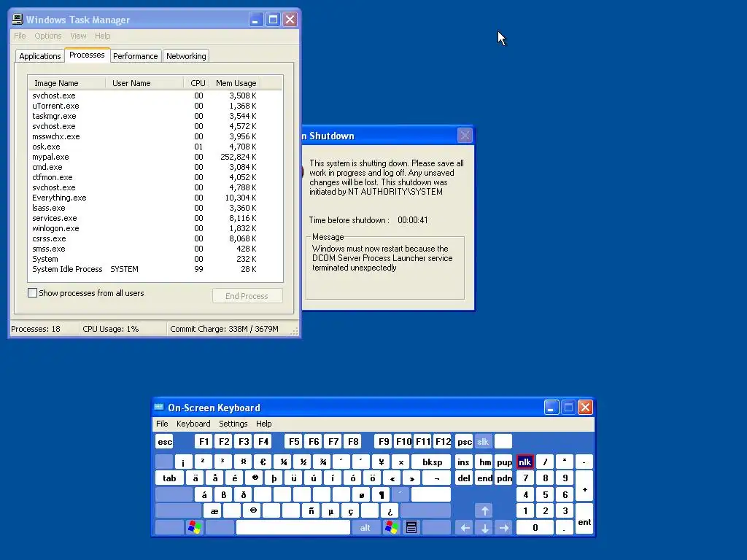Click the yen sign key

(x=381, y=462)
